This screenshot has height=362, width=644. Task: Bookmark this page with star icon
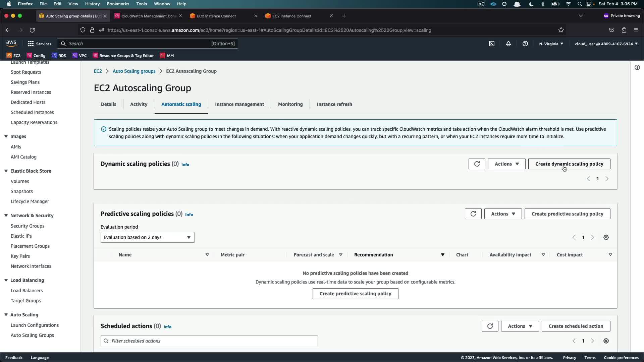point(561,30)
